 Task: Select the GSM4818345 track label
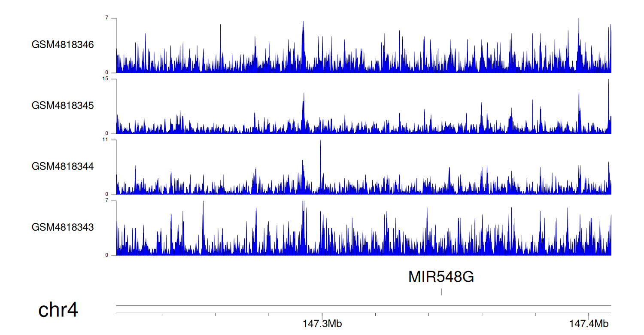(63, 105)
